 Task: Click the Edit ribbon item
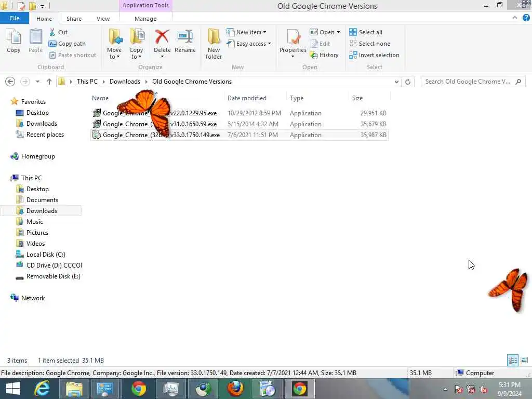tap(320, 44)
